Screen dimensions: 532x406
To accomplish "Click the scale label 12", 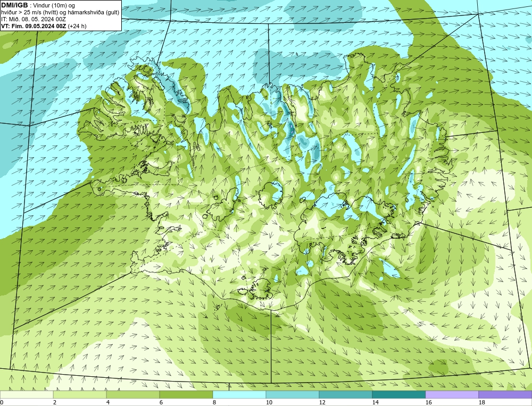I will [322, 402].
